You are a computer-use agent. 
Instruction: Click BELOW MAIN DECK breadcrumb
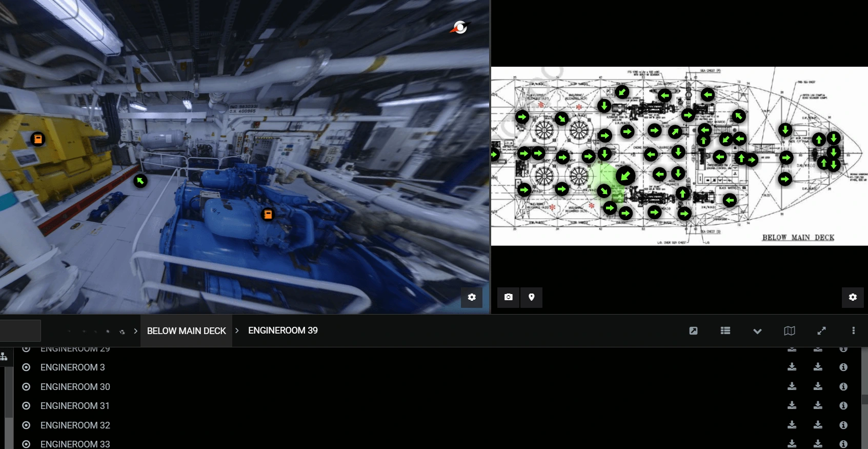[x=187, y=331]
